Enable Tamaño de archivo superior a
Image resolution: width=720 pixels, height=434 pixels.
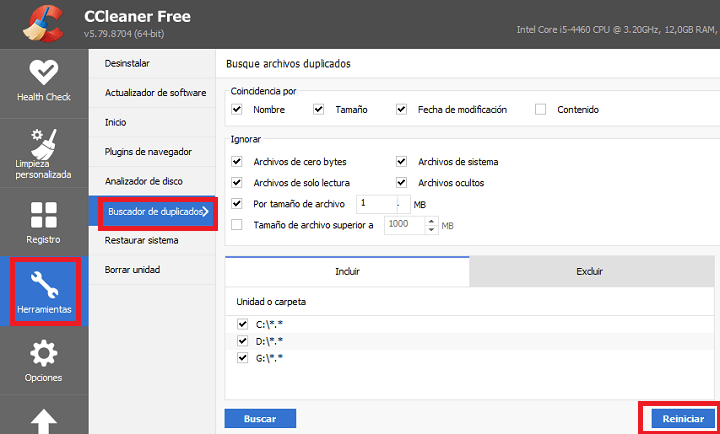tap(236, 225)
